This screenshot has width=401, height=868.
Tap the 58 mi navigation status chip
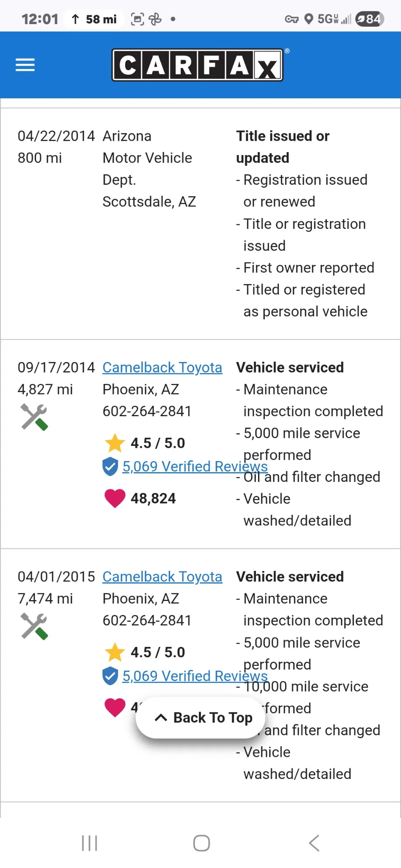(x=94, y=19)
